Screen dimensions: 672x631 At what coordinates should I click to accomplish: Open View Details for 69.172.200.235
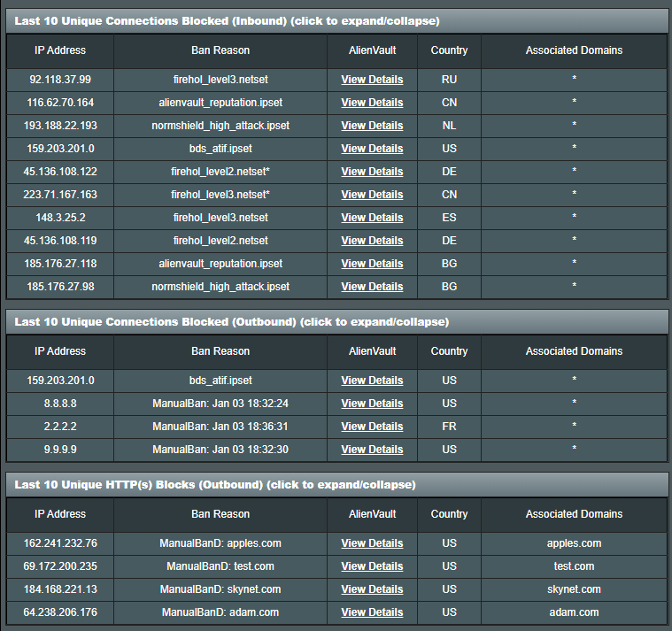(x=372, y=566)
